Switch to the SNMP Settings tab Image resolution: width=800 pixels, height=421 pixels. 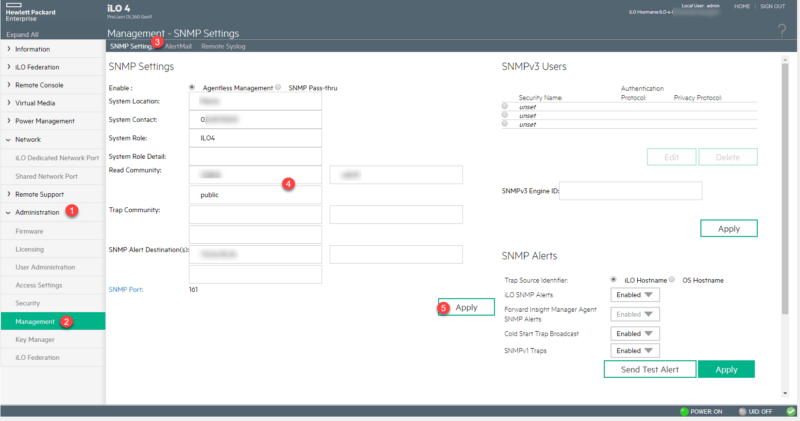coord(131,46)
